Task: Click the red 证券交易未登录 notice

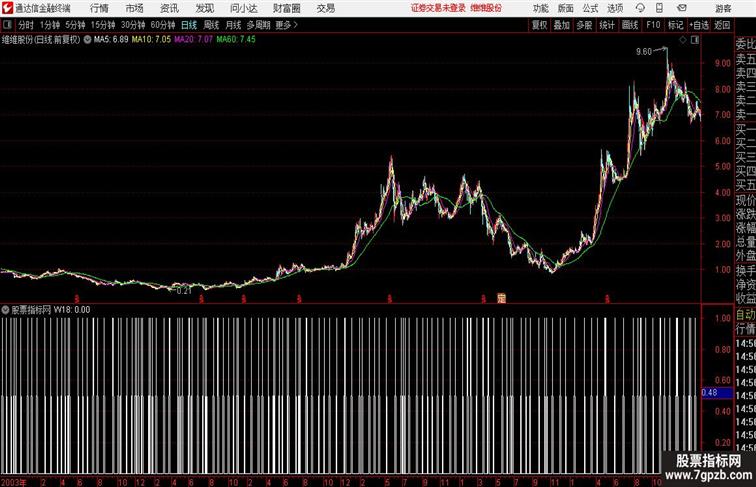Action: tap(438, 8)
